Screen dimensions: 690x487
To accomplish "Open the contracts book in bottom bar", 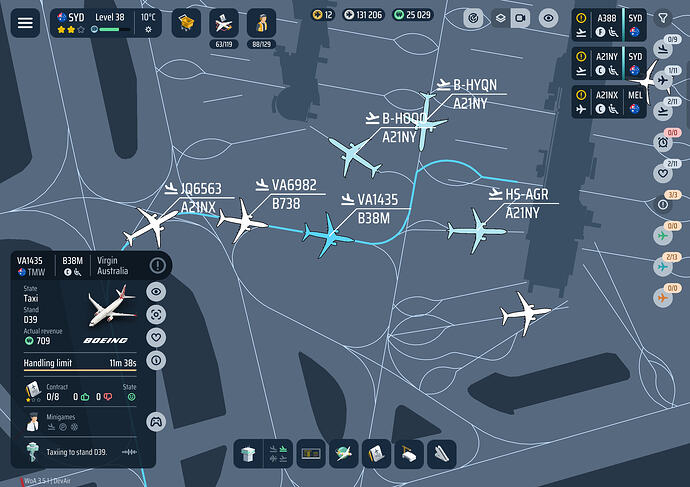I will pyautogui.click(x=376, y=454).
